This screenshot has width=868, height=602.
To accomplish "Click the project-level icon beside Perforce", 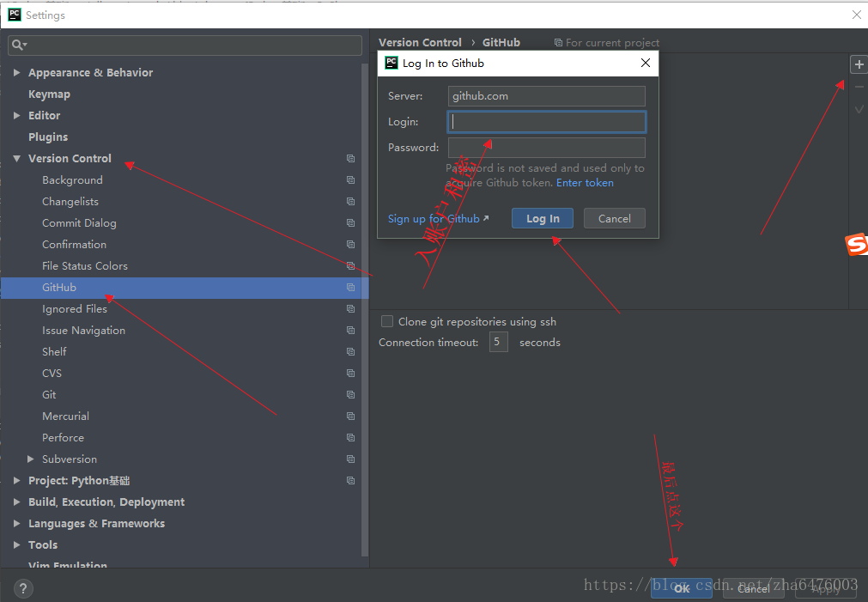I will point(350,437).
